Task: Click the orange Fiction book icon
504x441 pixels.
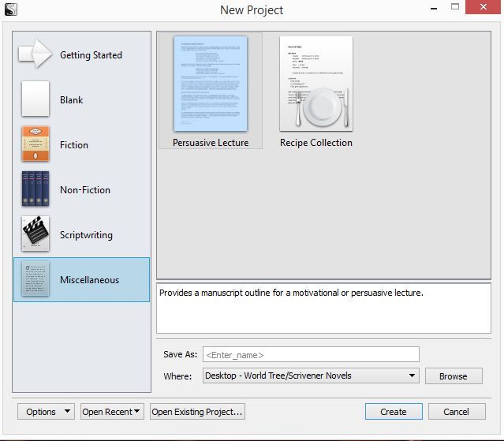Action: point(35,144)
